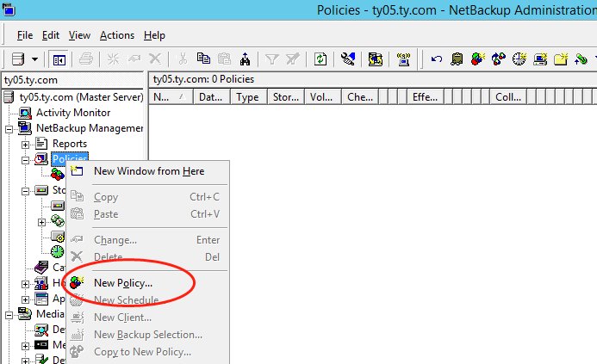Open the Edit menu
This screenshot has height=364, width=597.
click(51, 35)
